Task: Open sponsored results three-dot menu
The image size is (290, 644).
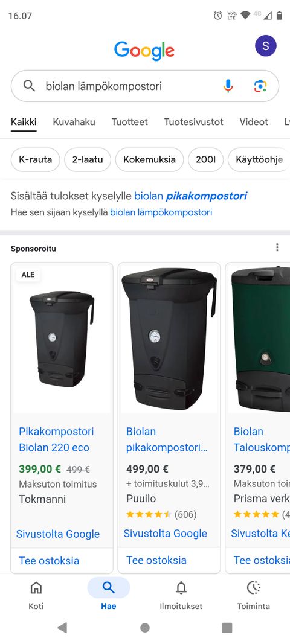Action: pos(277,247)
